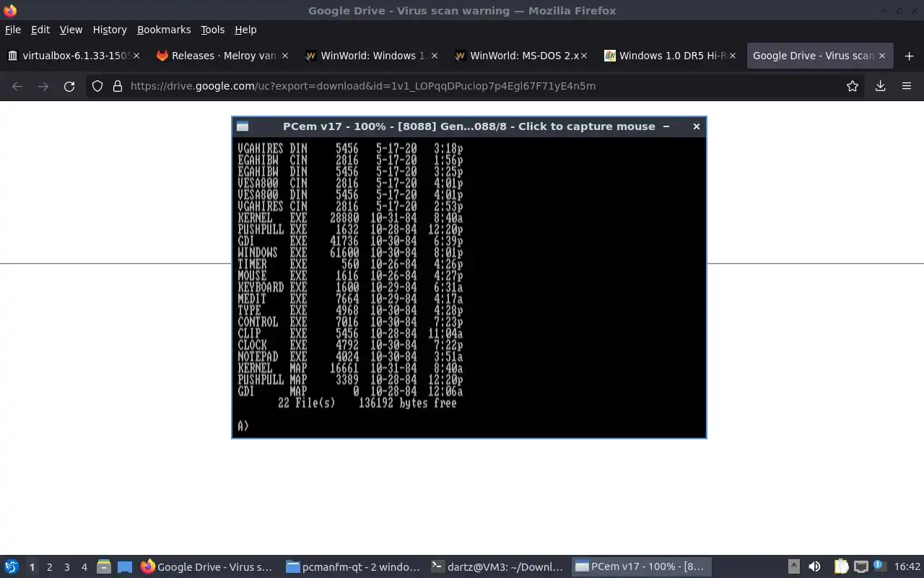Switch to dartz@VM3 terminal taskbar entry
Screen dimensions: 924x578
pyautogui.click(x=497, y=567)
